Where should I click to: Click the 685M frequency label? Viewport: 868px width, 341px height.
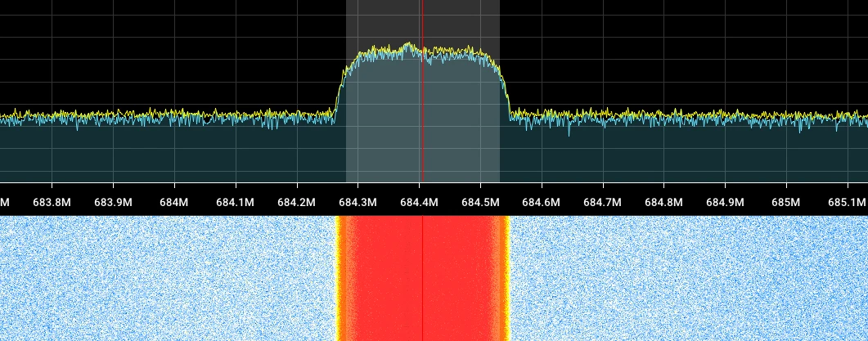point(786,202)
